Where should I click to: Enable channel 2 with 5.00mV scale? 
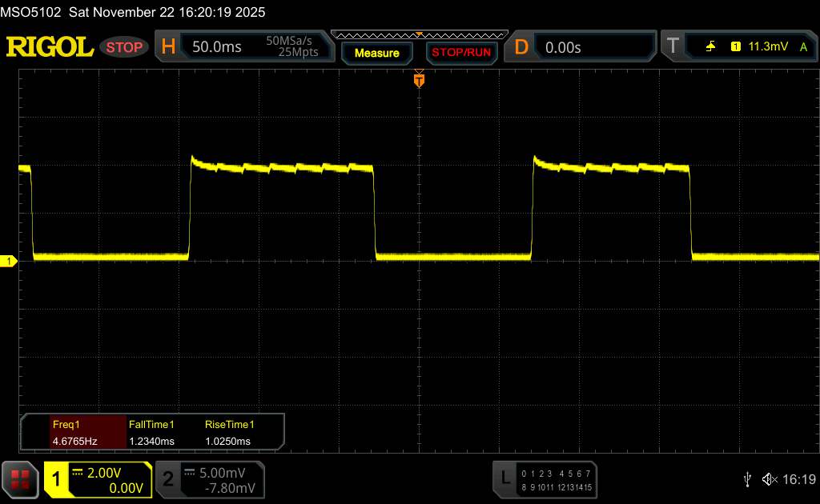click(x=208, y=479)
